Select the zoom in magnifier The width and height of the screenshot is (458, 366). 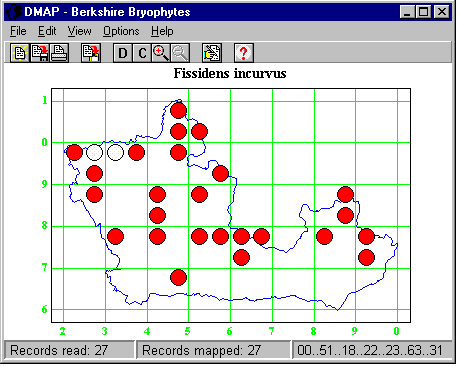point(161,53)
